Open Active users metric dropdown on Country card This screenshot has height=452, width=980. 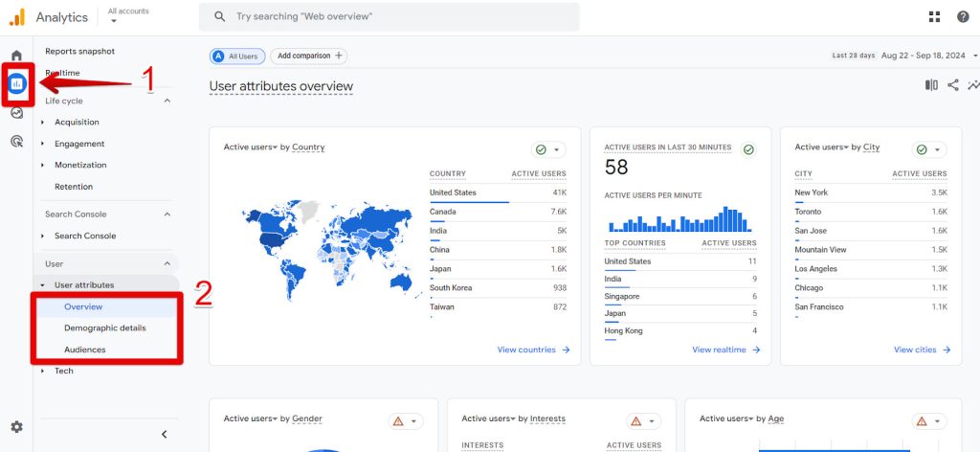[x=251, y=147]
